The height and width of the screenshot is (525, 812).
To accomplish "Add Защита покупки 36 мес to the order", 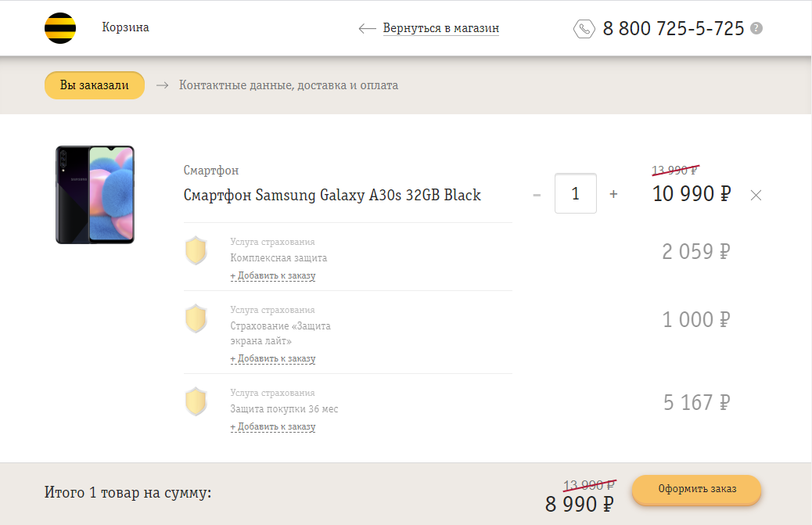I will (272, 426).
